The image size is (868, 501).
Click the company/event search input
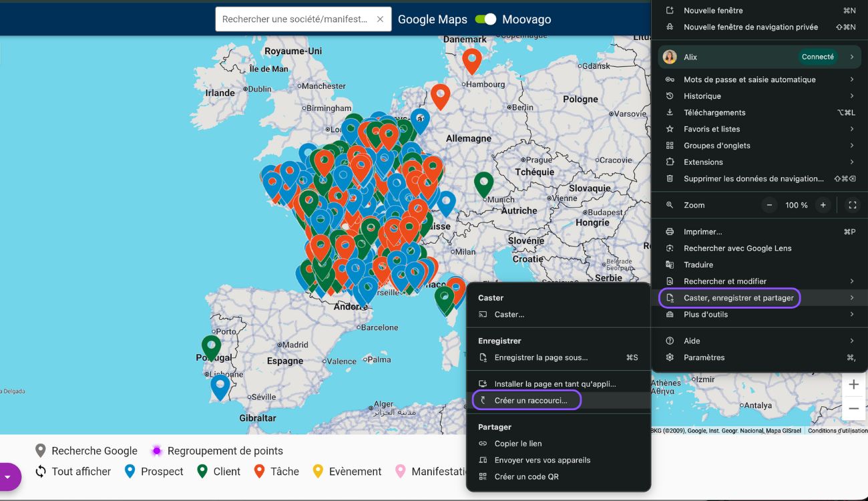295,19
